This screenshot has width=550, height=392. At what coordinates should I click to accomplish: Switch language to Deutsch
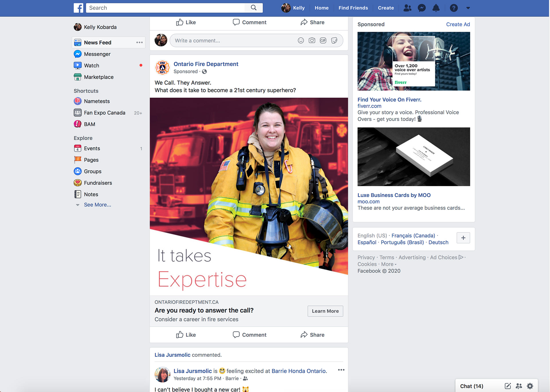tap(438, 242)
